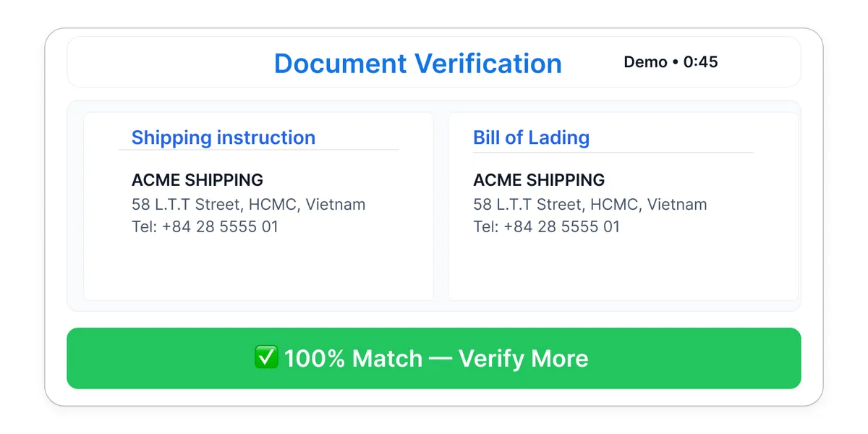
Task: Click the divider line under Bill of Lading
Action: click(613, 153)
